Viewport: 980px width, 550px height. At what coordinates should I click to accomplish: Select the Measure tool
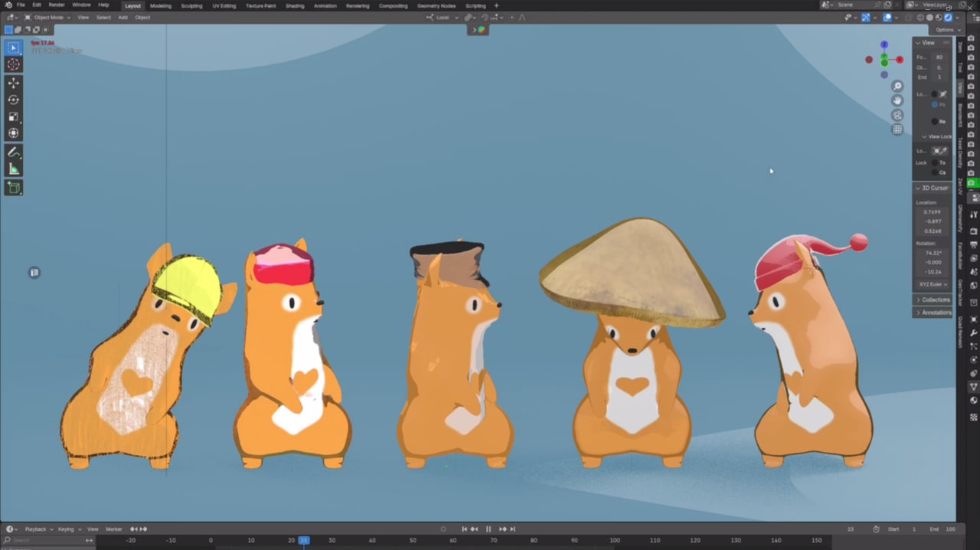click(13, 169)
